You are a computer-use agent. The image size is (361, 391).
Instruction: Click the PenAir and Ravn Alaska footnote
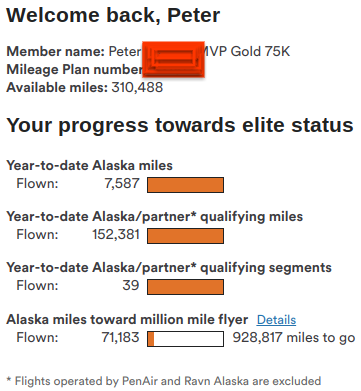[x=164, y=381]
